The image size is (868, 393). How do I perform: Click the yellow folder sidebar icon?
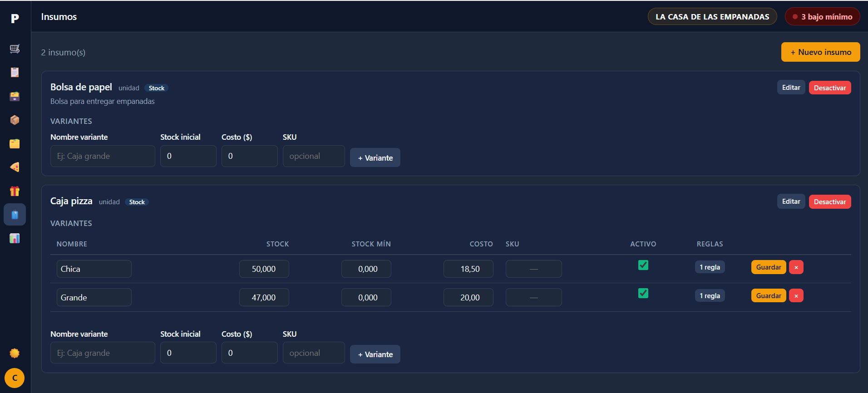tap(15, 143)
